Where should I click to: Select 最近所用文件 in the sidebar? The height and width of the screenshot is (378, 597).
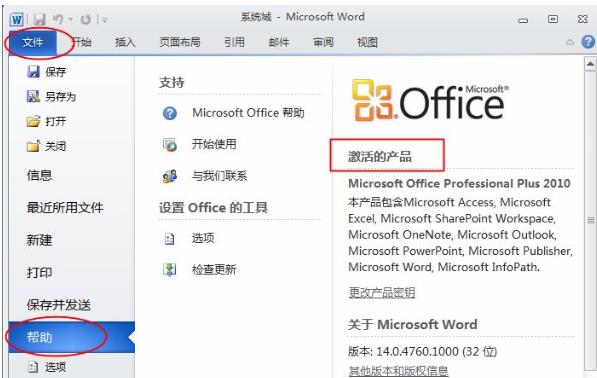tap(65, 207)
